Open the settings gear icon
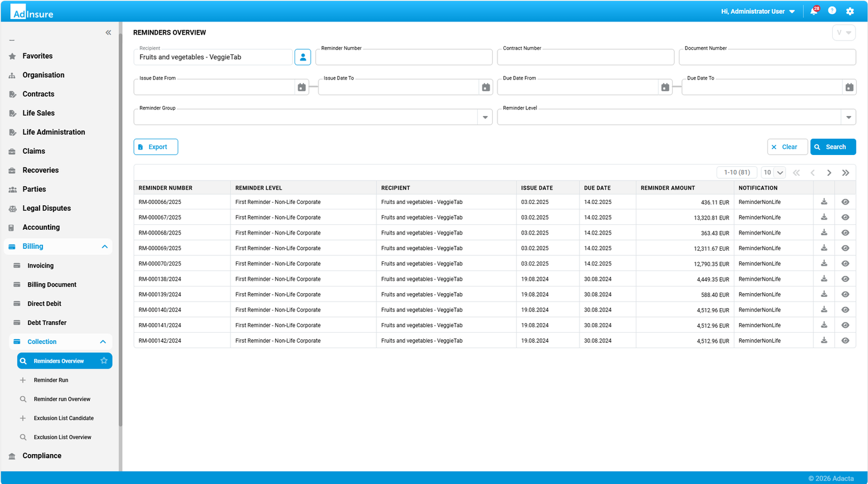The height and width of the screenshot is (484, 868). 850,11
